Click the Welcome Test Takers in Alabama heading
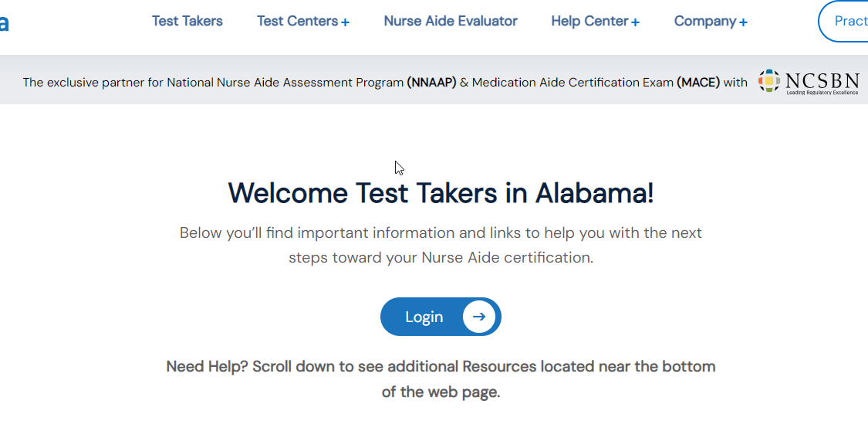This screenshot has height=424, width=868. [x=441, y=193]
